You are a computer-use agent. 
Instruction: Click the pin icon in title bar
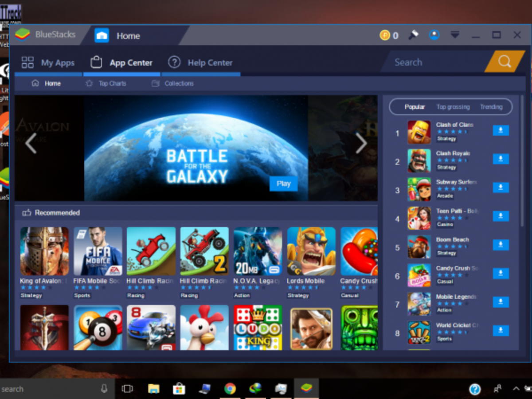(413, 35)
